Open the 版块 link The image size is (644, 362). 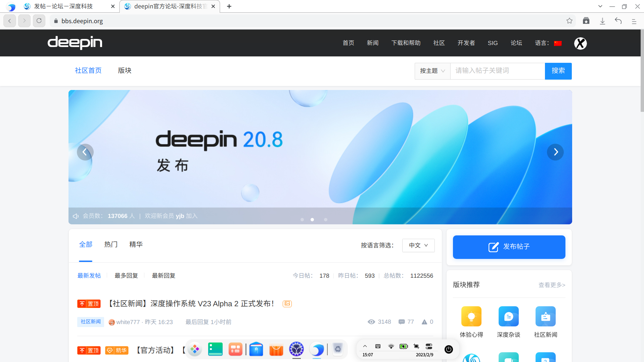125,71
